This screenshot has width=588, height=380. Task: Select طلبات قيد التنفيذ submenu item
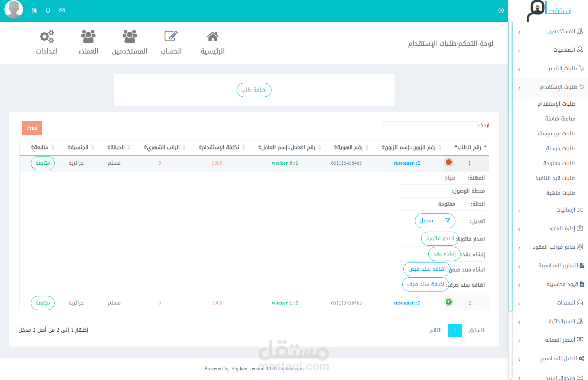555,178
